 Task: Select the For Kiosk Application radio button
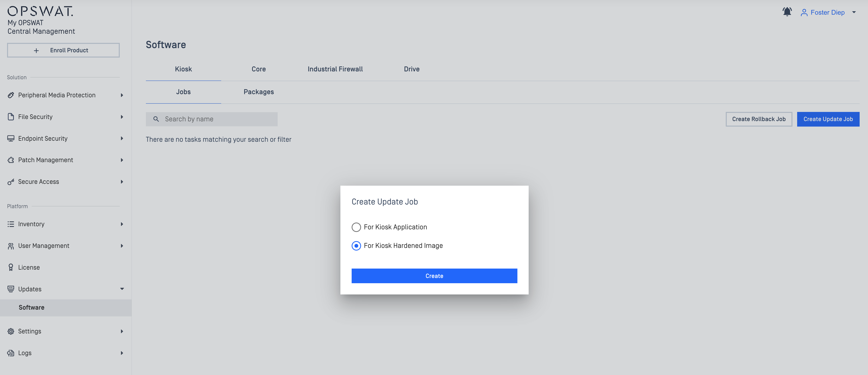[x=356, y=227]
